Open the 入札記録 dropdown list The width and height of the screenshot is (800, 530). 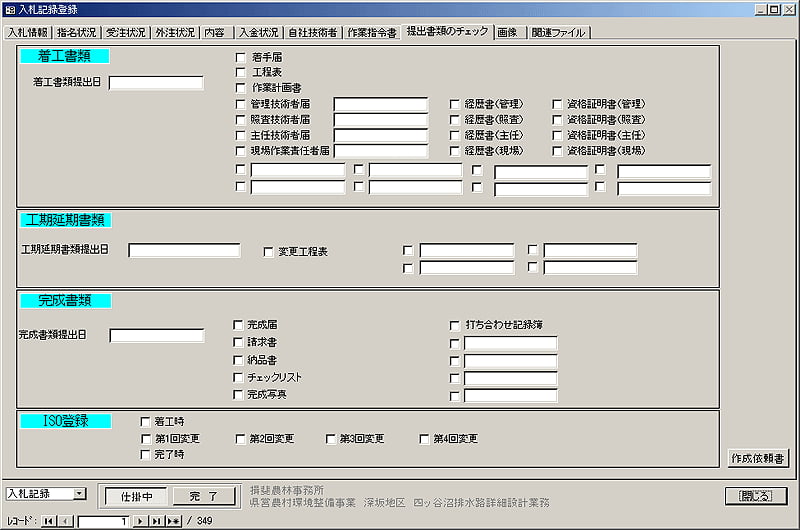click(x=80, y=494)
